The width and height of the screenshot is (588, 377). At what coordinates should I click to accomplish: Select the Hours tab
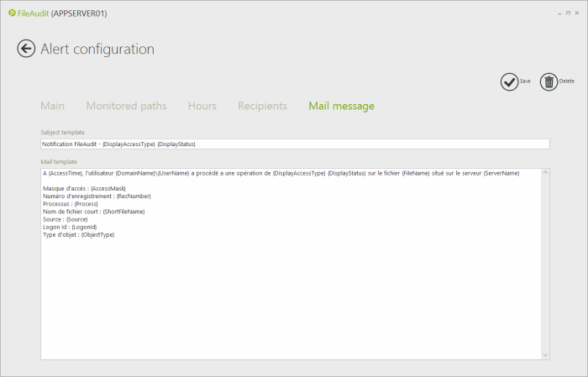tap(202, 106)
